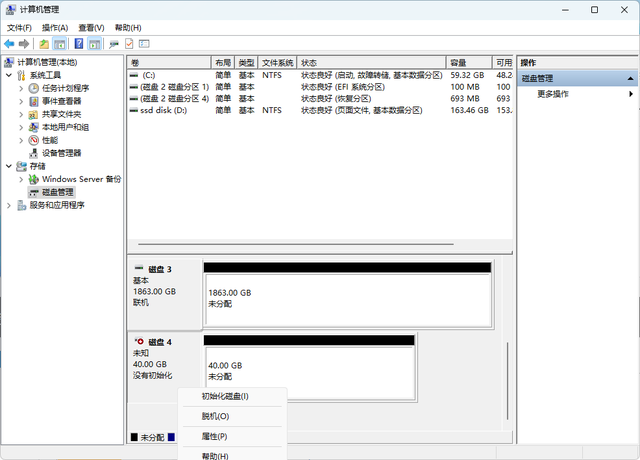
Task: Click 更多操作 in the actions pane
Action: (x=553, y=94)
